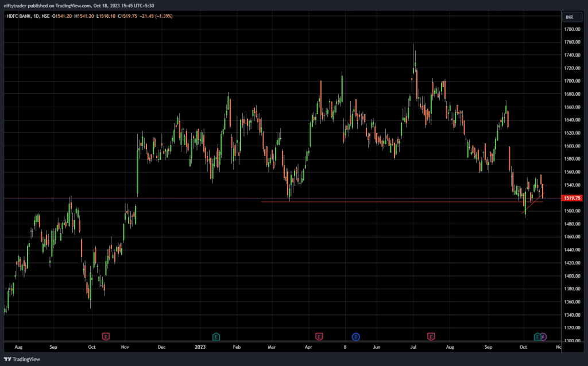588x366 pixels.
Task: Click the red earnings marker between Oct and Nov 2022
Action: click(106, 336)
